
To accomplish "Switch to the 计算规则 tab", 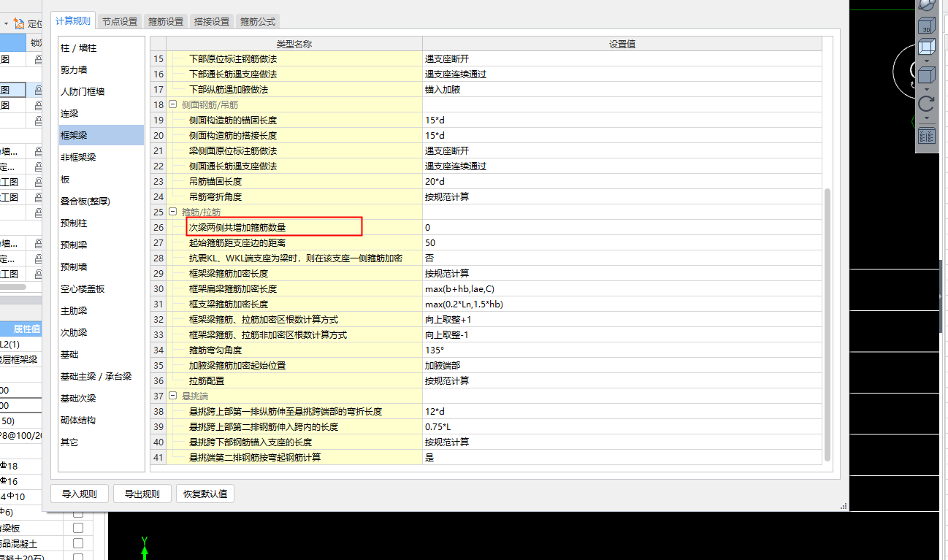I will 73,21.
